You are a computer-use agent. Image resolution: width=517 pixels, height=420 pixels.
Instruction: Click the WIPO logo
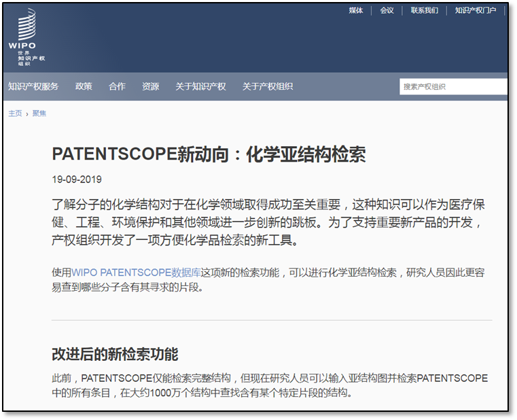[x=26, y=37]
